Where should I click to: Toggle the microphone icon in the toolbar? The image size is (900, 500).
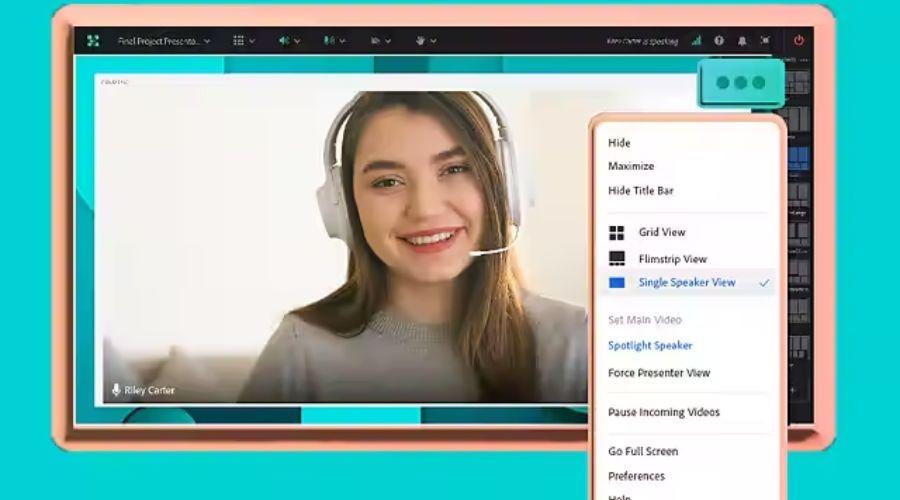point(329,41)
